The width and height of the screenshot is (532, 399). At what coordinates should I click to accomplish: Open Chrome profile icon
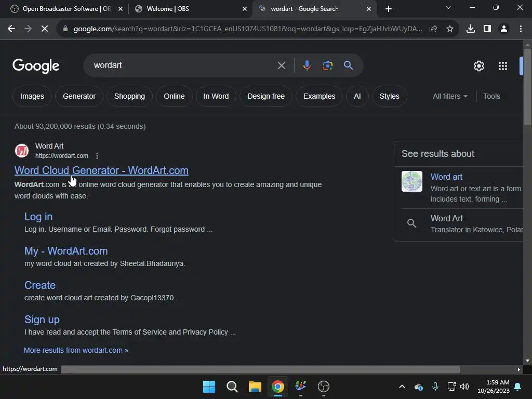(504, 29)
